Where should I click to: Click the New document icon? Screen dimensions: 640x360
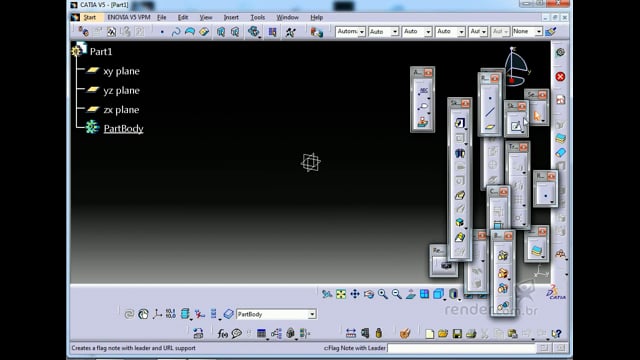tap(429, 333)
